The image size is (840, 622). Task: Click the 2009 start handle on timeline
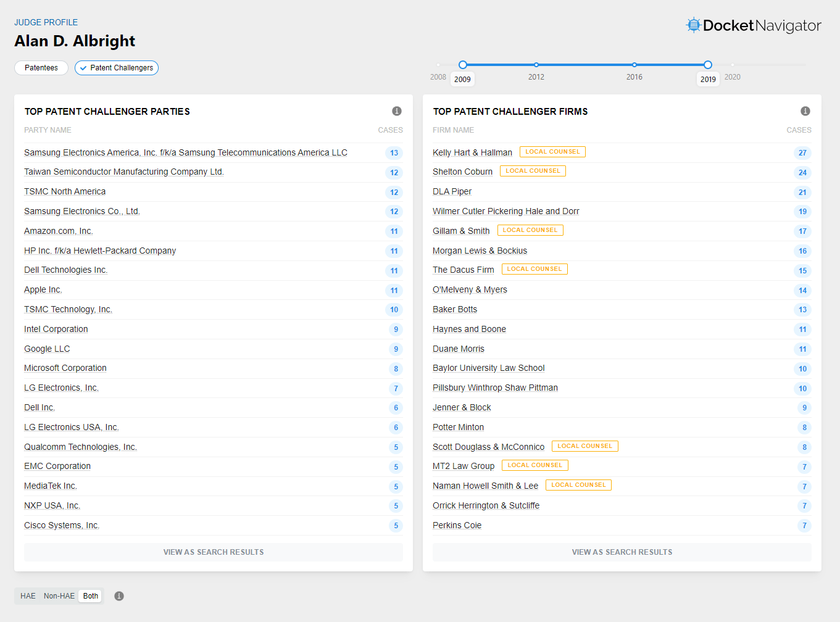tap(463, 65)
